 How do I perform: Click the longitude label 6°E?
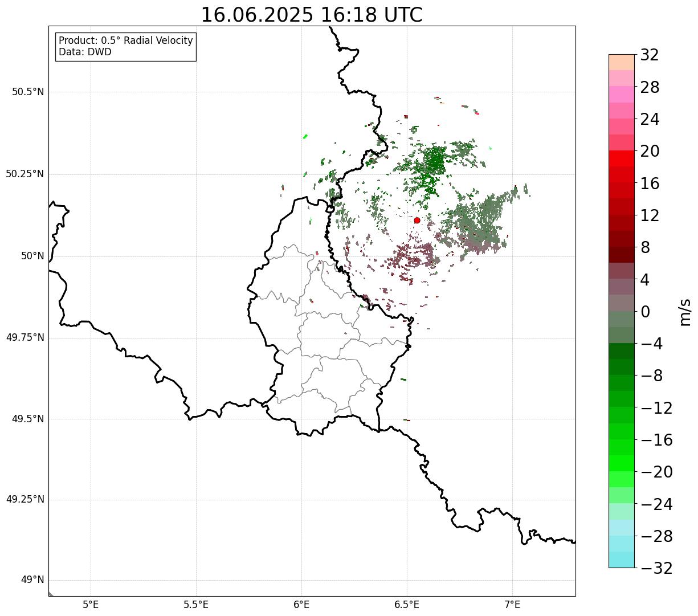point(302,605)
